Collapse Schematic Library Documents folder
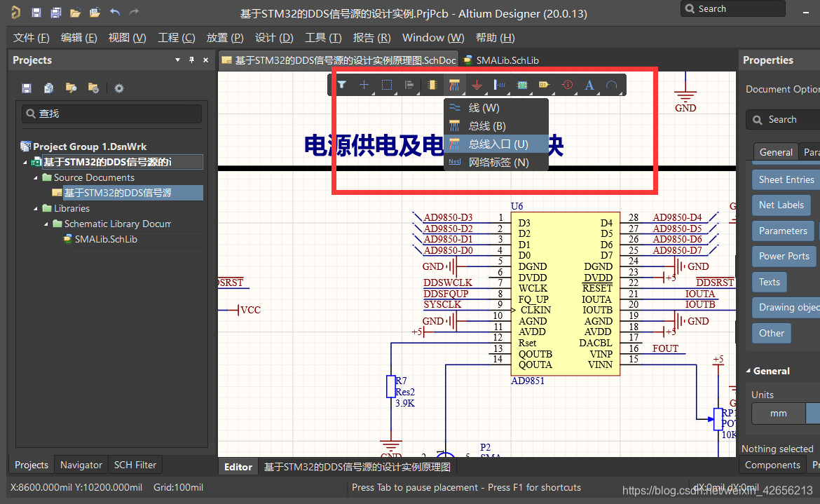This screenshot has width=820, height=504. click(46, 224)
